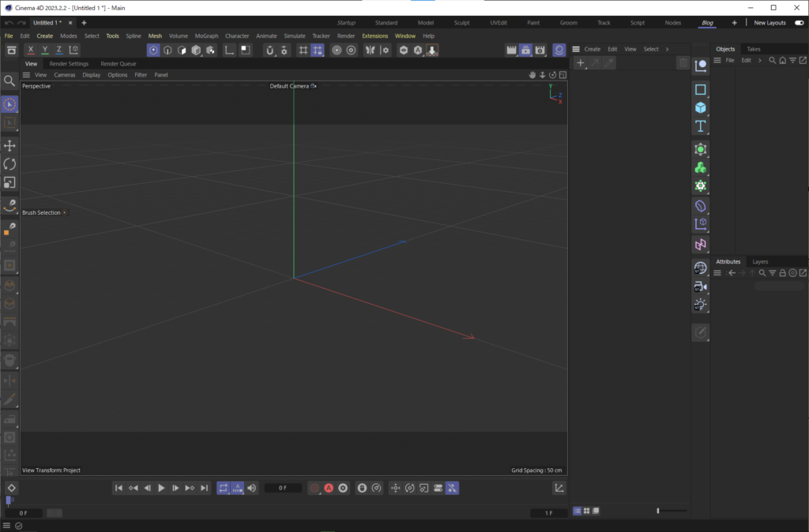Select the Rotate tool
This screenshot has width=809, height=532.
10,164
